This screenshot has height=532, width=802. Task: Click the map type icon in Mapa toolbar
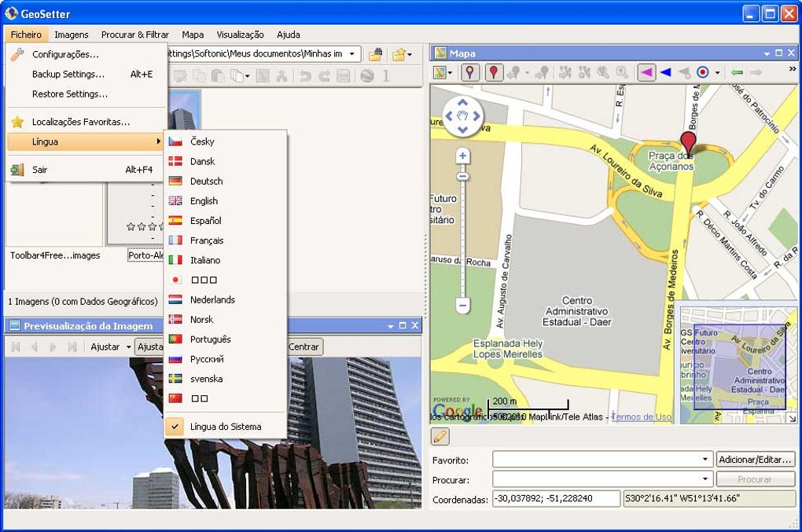click(439, 72)
